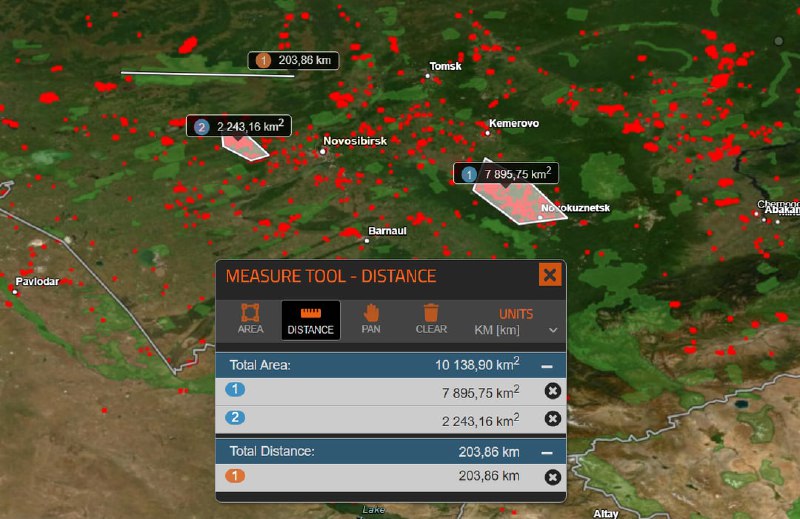Clear all measurements with trash icon
Image resolution: width=800 pixels, height=519 pixels.
(x=431, y=319)
